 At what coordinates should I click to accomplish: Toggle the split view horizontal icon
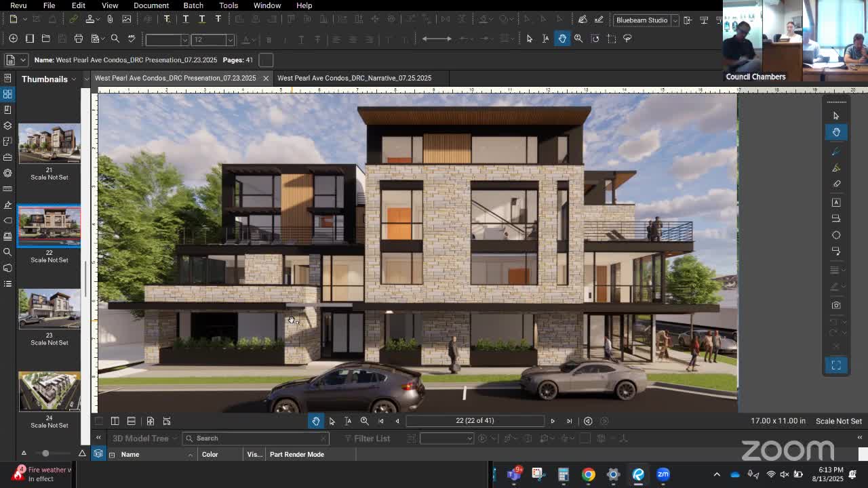(x=131, y=421)
